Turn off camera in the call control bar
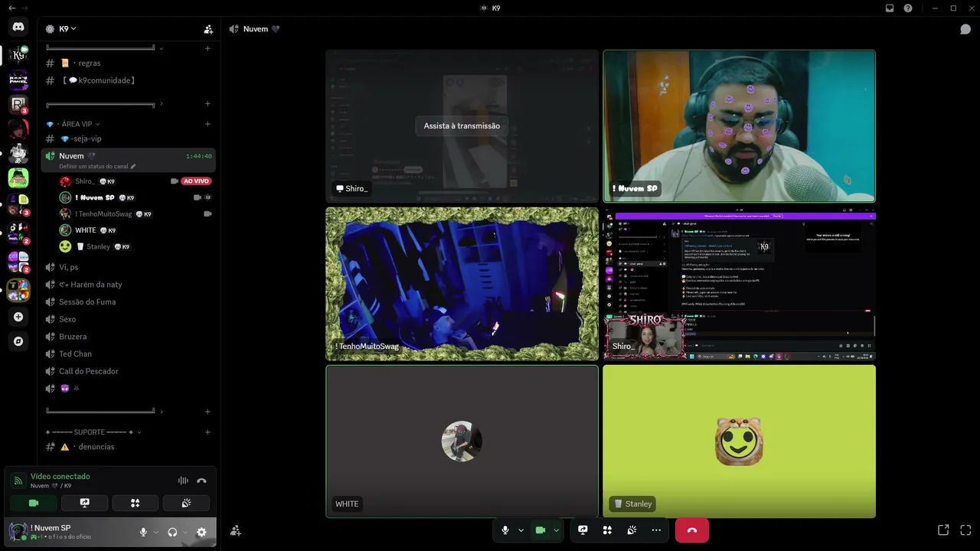Viewport: 980px width, 551px height. point(541,530)
